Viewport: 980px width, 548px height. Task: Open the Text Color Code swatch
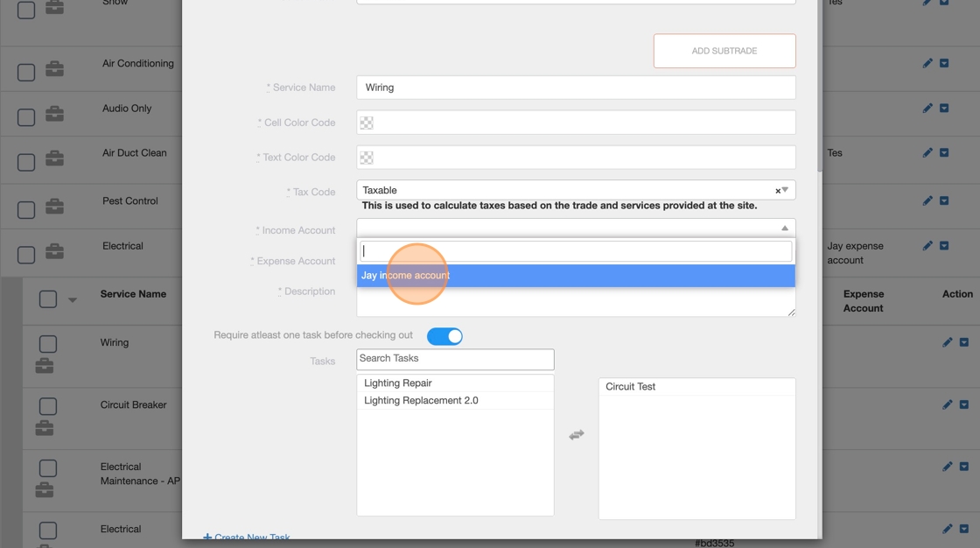pyautogui.click(x=367, y=158)
